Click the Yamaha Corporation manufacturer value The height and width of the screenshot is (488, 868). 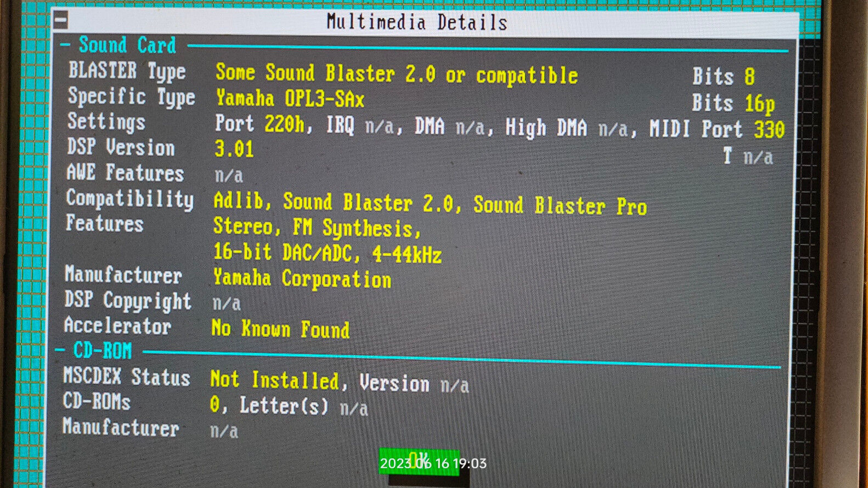pyautogui.click(x=302, y=279)
